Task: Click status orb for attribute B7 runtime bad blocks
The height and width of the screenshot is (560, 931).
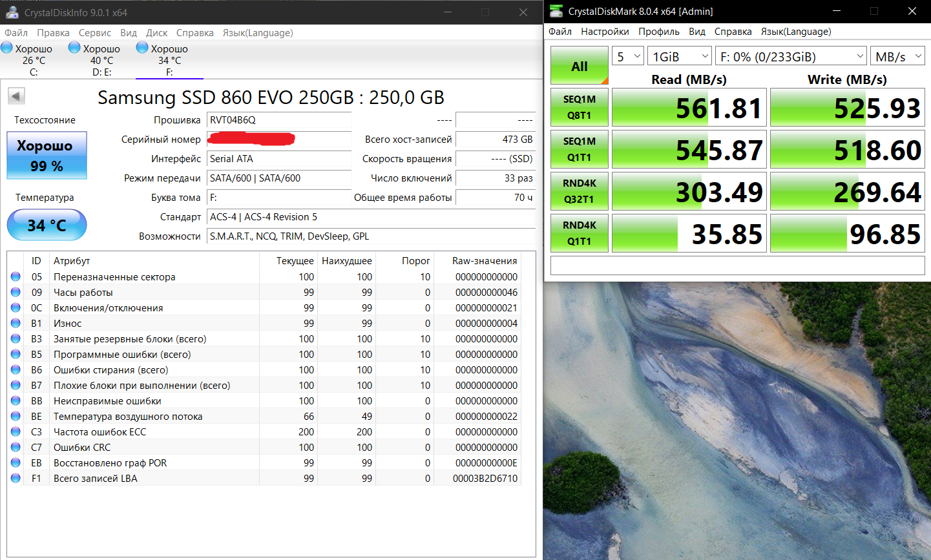Action: [16, 385]
